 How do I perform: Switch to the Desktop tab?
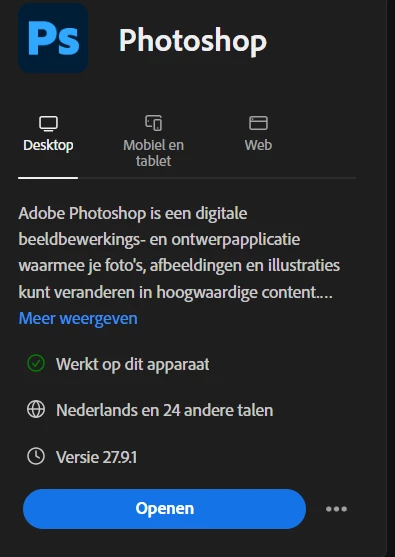(48, 145)
